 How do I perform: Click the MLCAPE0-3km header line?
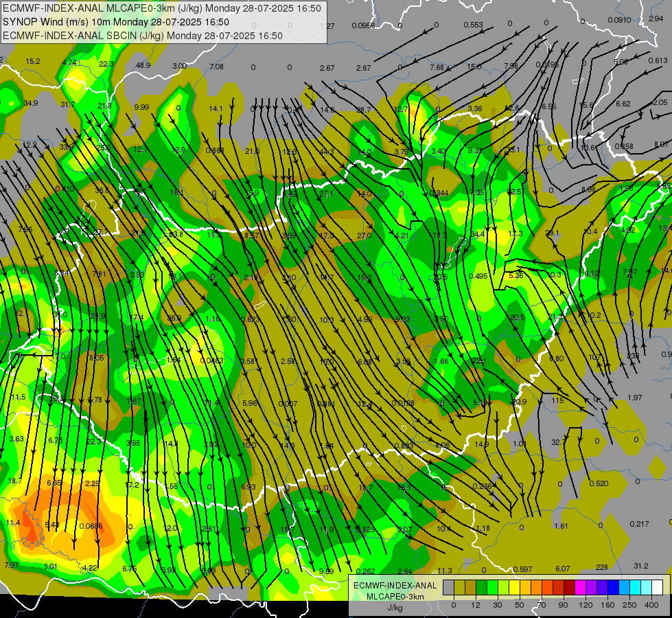click(x=161, y=8)
